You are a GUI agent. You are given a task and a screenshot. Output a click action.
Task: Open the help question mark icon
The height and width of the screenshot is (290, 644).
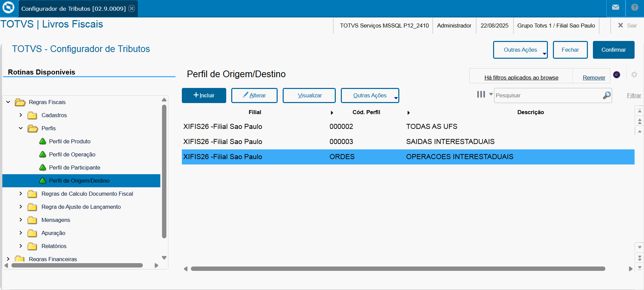click(635, 7)
